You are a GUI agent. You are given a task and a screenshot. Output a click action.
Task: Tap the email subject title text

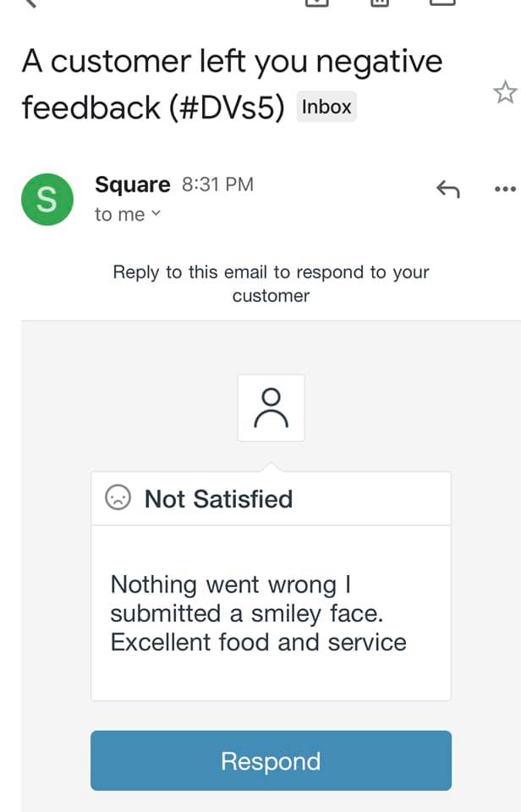tap(232, 85)
